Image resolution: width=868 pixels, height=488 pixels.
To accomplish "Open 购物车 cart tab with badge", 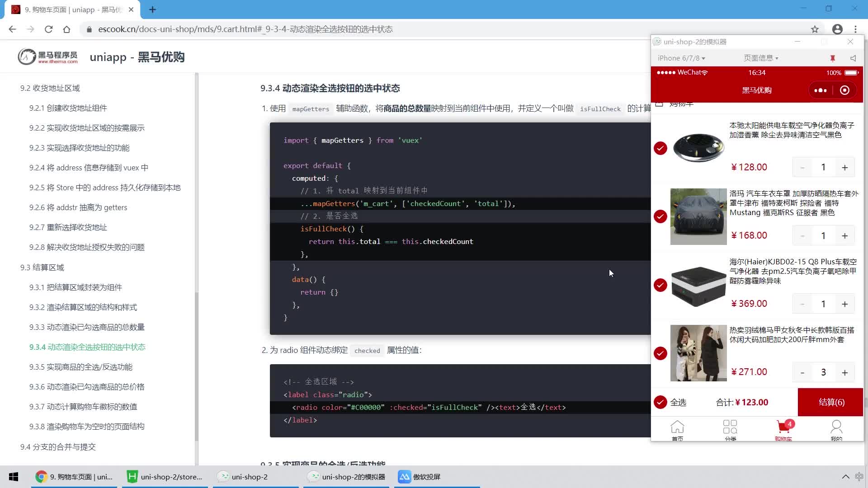I will pyautogui.click(x=783, y=430).
